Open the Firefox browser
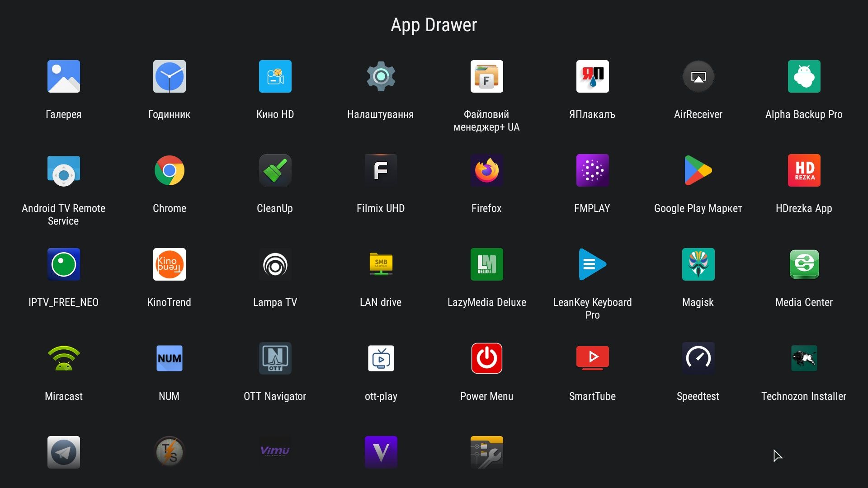The image size is (868, 488). pyautogui.click(x=487, y=170)
